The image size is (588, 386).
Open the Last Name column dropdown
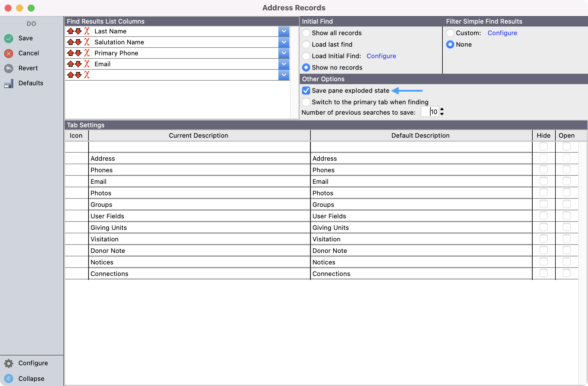(284, 31)
